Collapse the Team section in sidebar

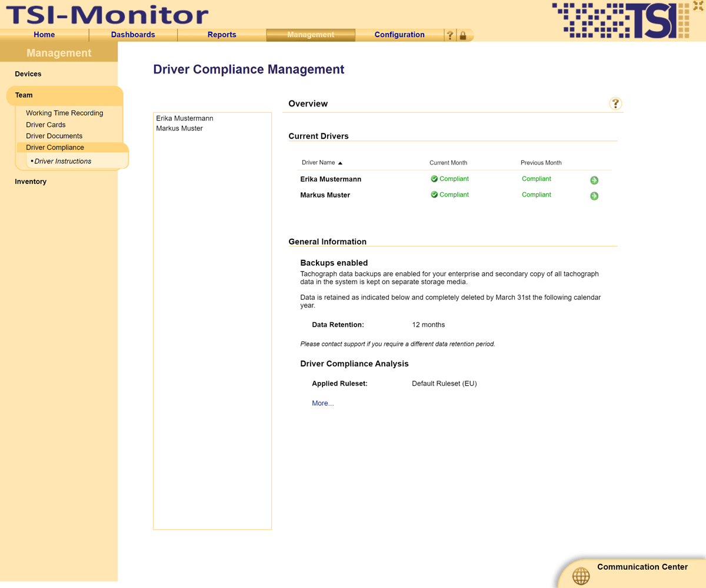pos(24,95)
